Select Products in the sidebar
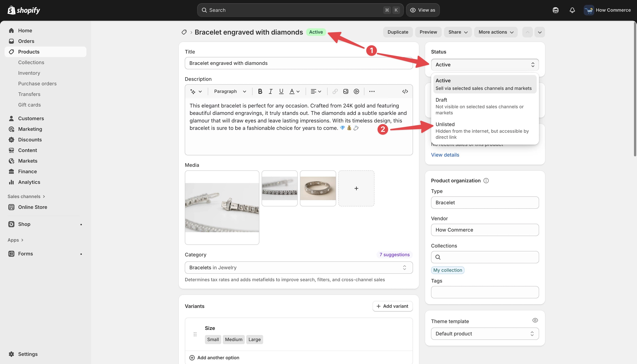The width and height of the screenshot is (637, 364). [x=46, y=52]
